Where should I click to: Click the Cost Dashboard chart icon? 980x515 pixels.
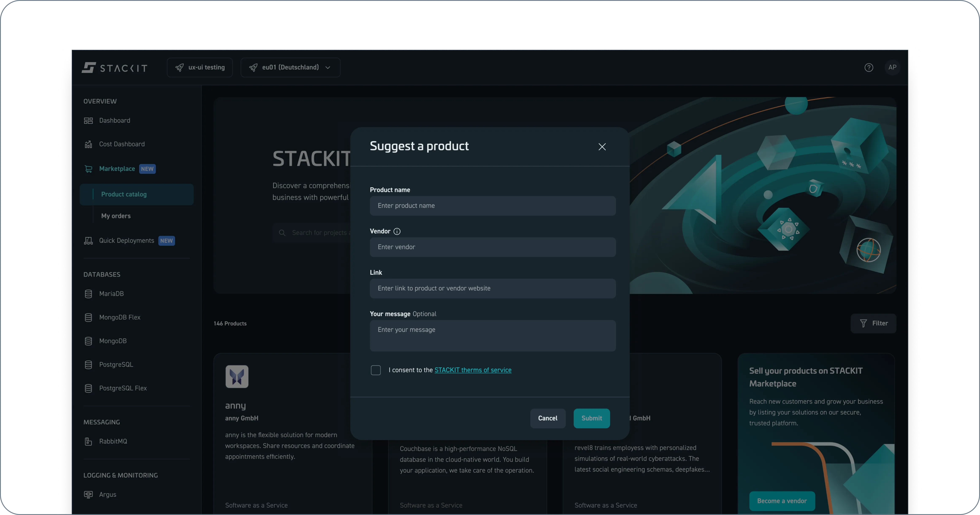pos(88,144)
